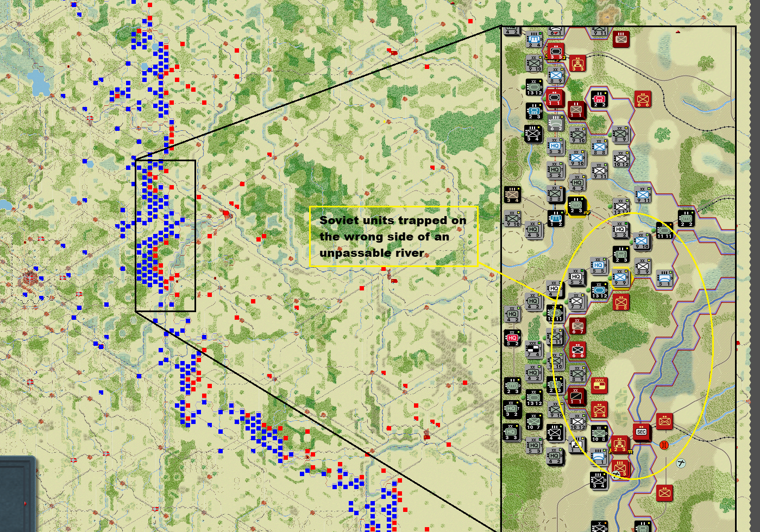This screenshot has height=532, width=760.
Task: Click the black HQ counter showing 3 2
Action: pyautogui.click(x=512, y=410)
